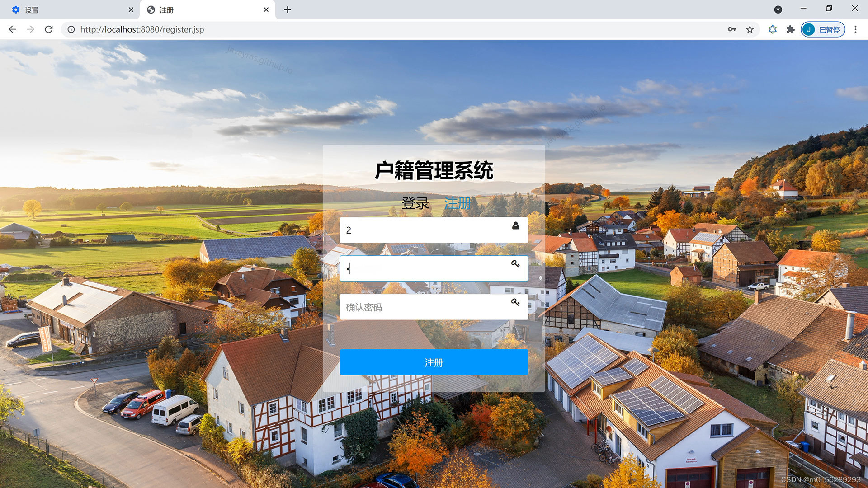Click the key icon in password field

pyautogui.click(x=515, y=263)
